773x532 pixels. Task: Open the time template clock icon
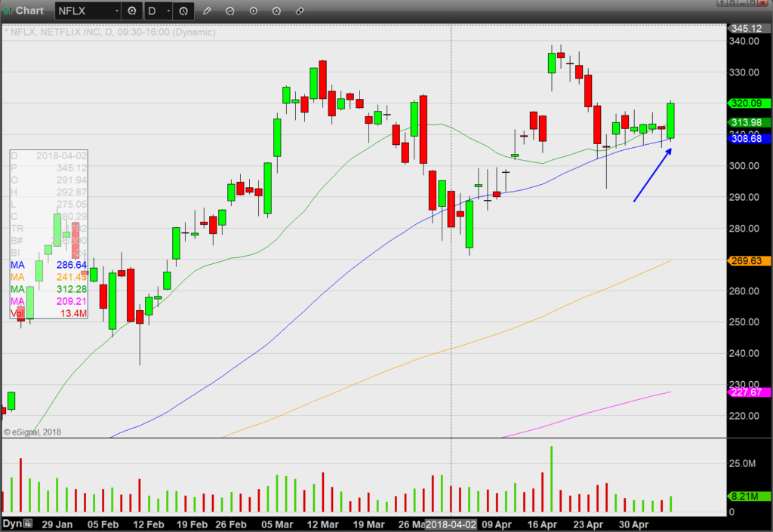(x=183, y=11)
